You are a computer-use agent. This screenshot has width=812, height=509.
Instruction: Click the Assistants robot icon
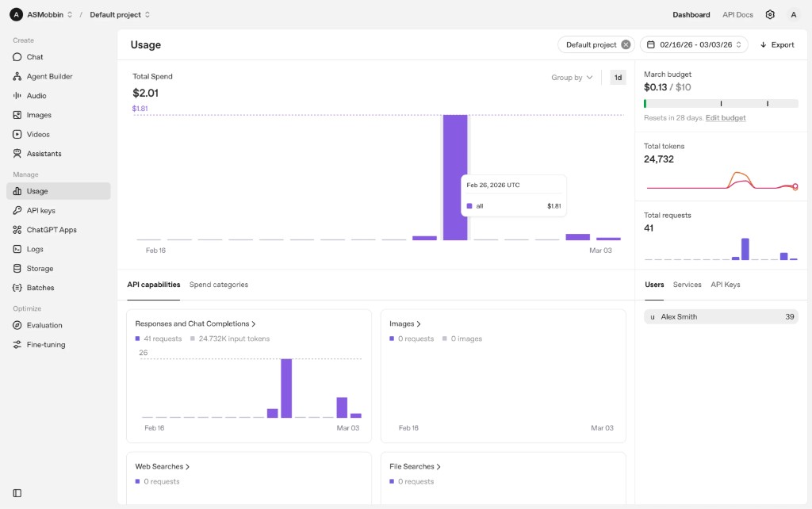(17, 153)
